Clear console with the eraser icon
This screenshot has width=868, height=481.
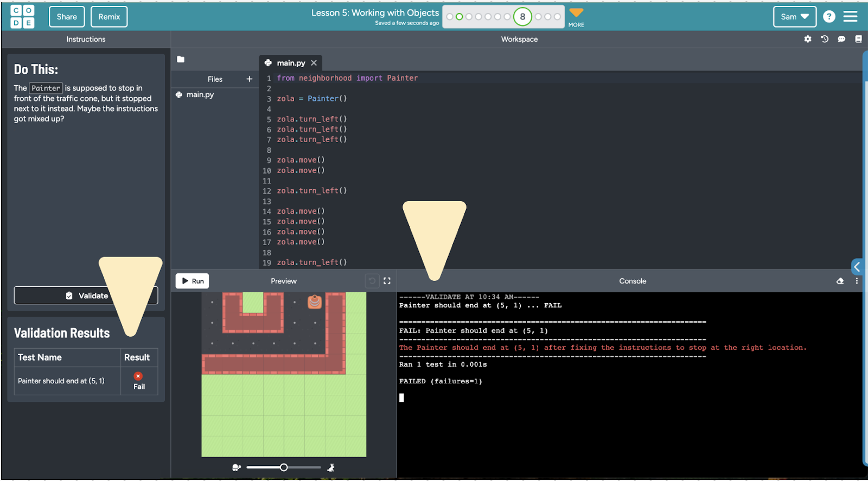pos(840,281)
